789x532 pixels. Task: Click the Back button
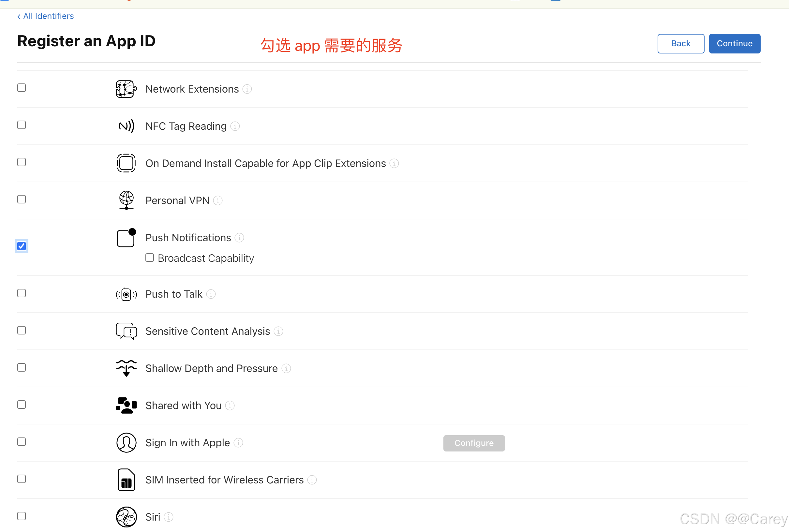[680, 43]
